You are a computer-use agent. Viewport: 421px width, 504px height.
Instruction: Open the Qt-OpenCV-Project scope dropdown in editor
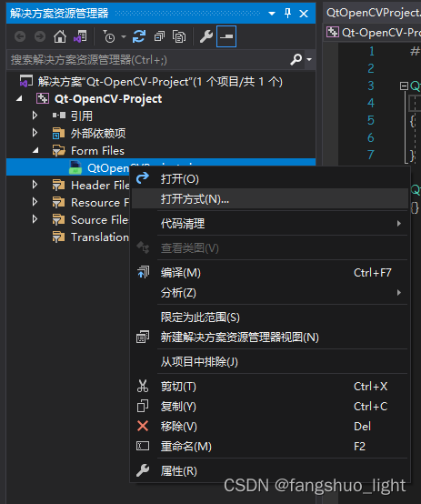pos(374,33)
